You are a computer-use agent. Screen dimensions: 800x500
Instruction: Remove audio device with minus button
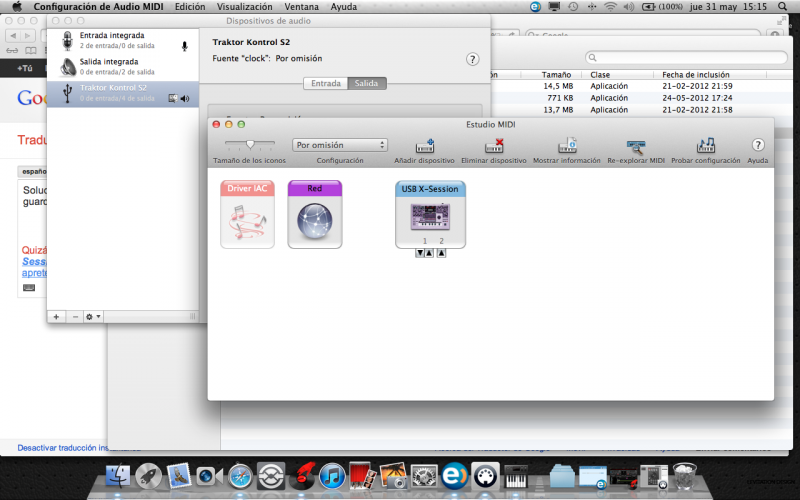(75, 317)
